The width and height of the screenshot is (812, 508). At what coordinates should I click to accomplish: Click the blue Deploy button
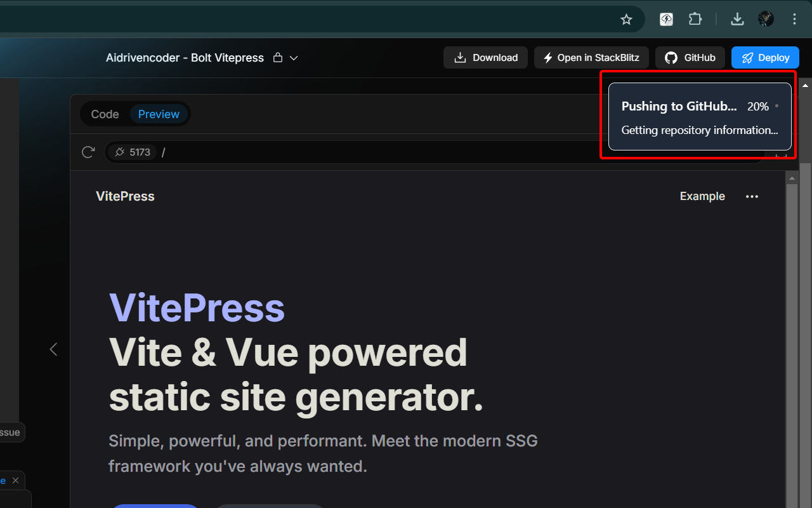765,58
